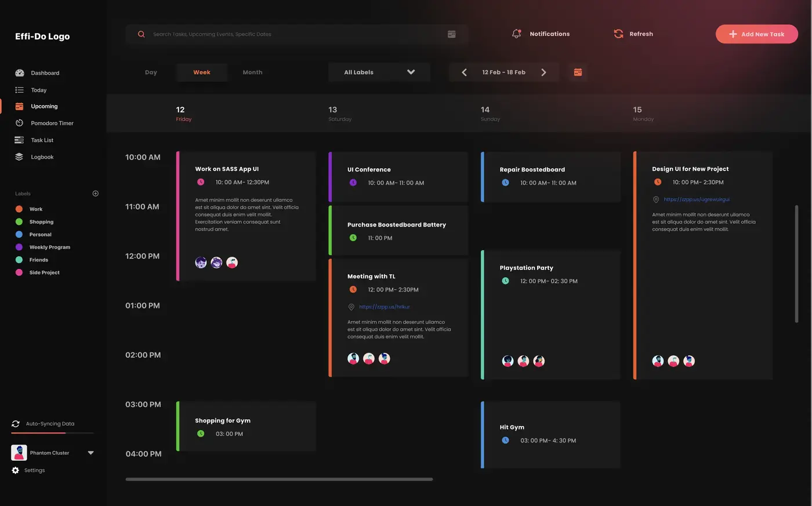The width and height of the screenshot is (812, 506).
Task: Click clock icon on Shopping for Gym card
Action: pyautogui.click(x=201, y=434)
